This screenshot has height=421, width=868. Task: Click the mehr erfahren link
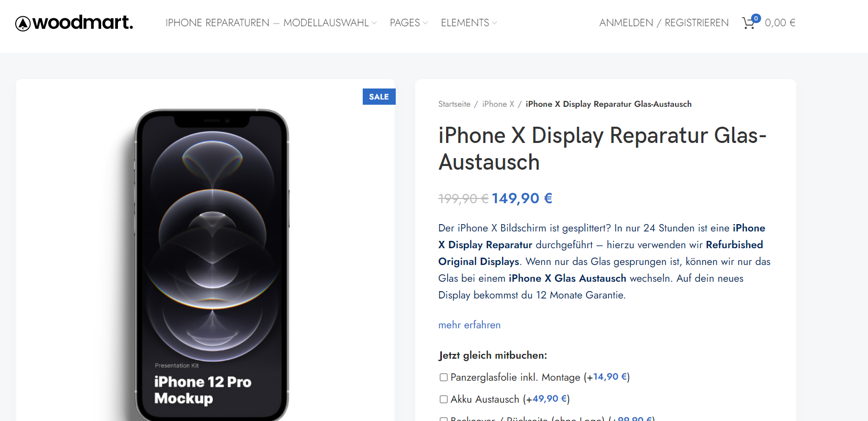(x=469, y=325)
